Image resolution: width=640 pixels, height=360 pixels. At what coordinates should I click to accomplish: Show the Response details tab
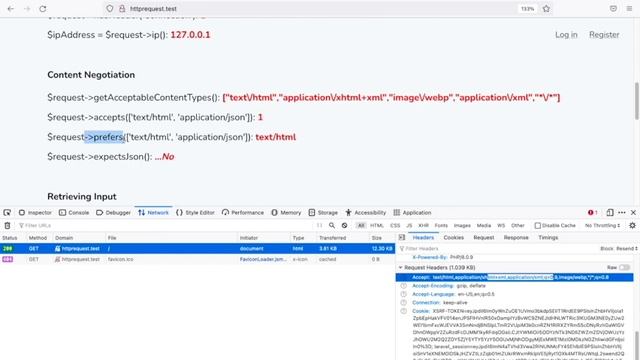[516, 238]
